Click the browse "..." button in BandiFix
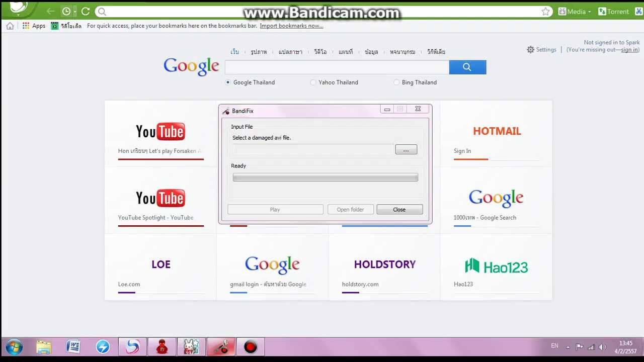This screenshot has width=644, height=362. [406, 149]
